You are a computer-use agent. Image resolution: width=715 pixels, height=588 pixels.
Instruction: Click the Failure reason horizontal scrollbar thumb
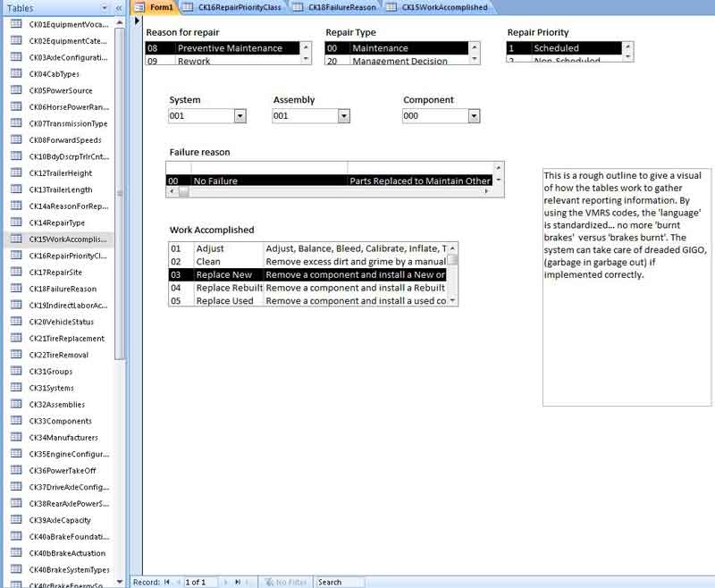pyautogui.click(x=183, y=191)
